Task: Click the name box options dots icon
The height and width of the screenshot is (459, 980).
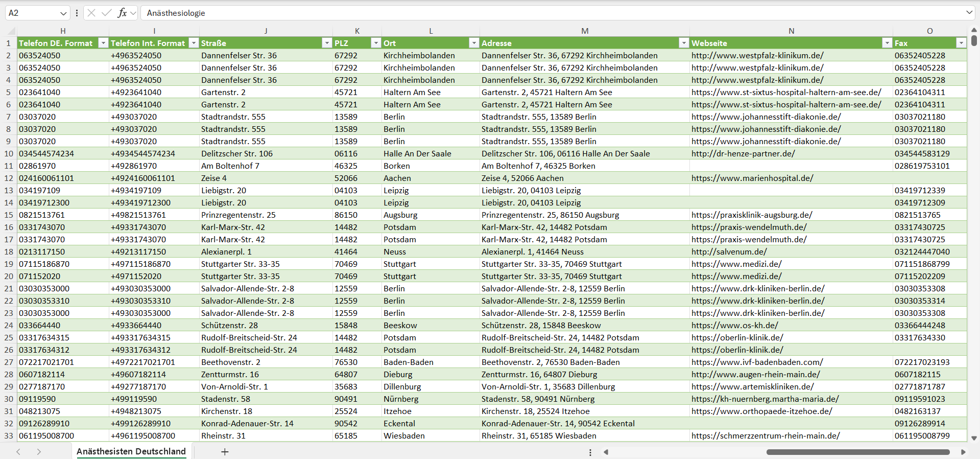Action: 77,13
